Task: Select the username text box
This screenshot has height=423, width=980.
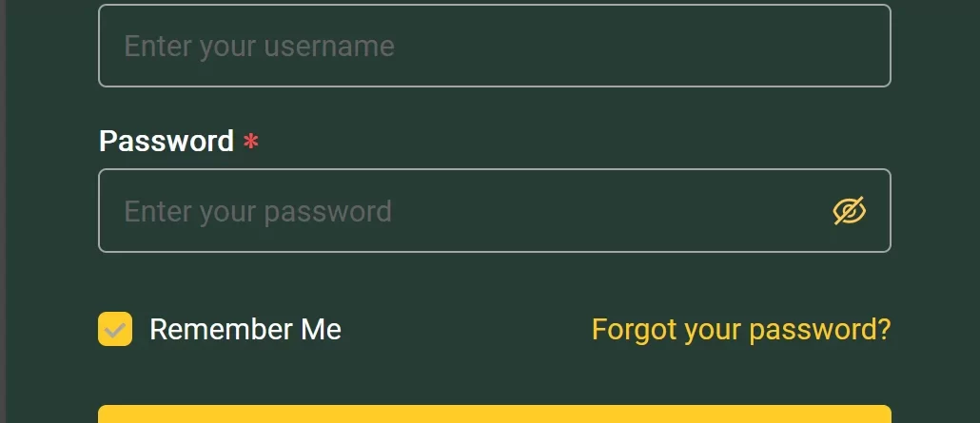Action: coord(494,46)
